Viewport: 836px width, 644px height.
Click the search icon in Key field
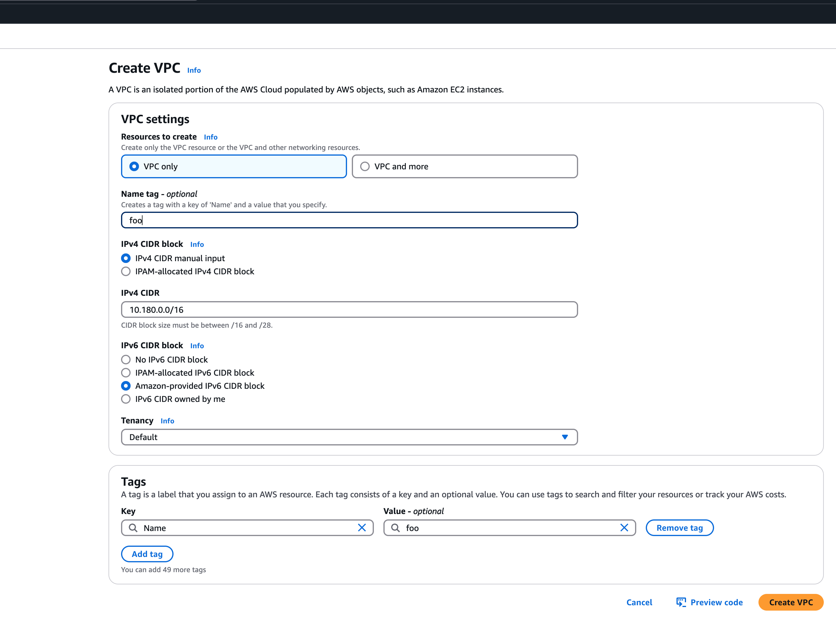(133, 528)
